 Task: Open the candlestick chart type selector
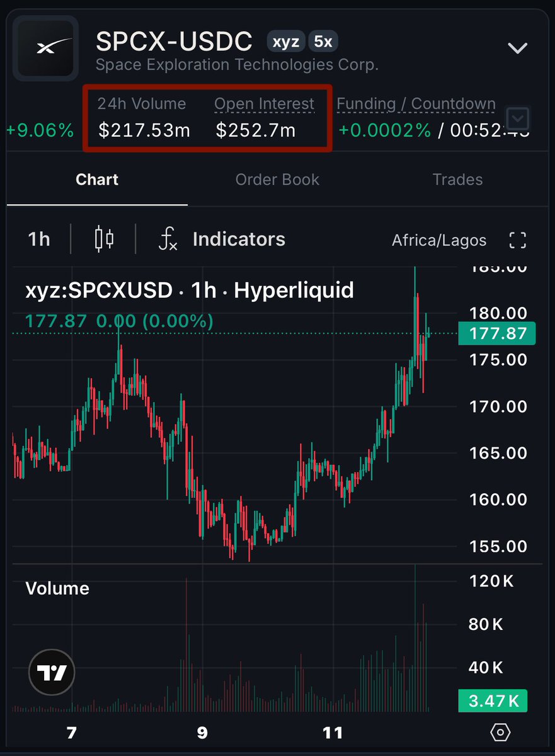coord(104,239)
